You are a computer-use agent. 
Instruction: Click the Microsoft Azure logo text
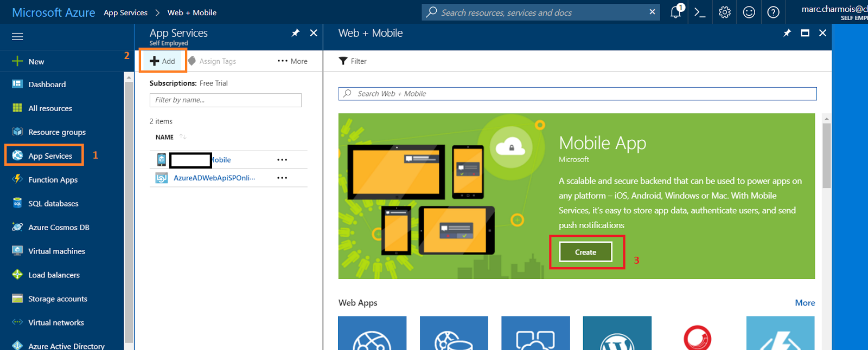pos(54,12)
